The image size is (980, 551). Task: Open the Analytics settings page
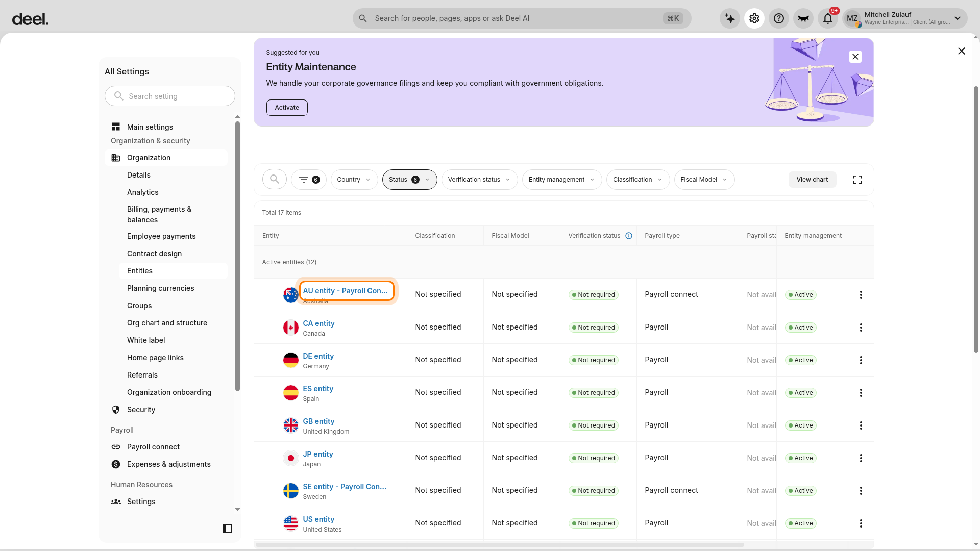[174, 192]
